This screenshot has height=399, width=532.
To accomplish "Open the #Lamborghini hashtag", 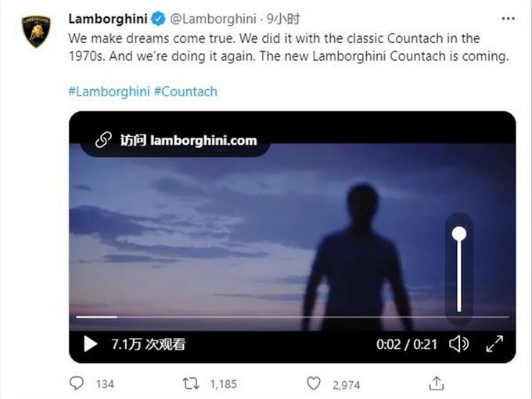I will [x=109, y=91].
